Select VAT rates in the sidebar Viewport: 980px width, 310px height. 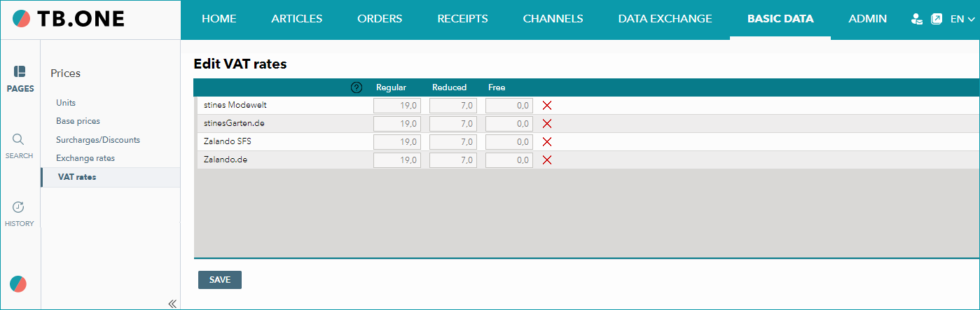coord(77,177)
